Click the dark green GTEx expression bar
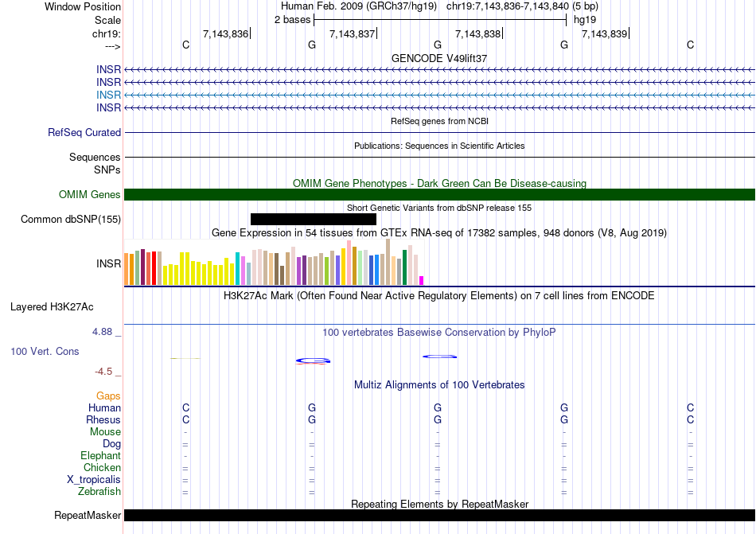 pos(404,267)
